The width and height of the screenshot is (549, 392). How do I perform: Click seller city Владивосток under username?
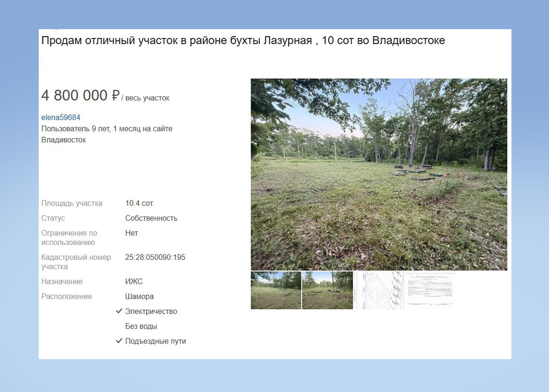tap(64, 140)
